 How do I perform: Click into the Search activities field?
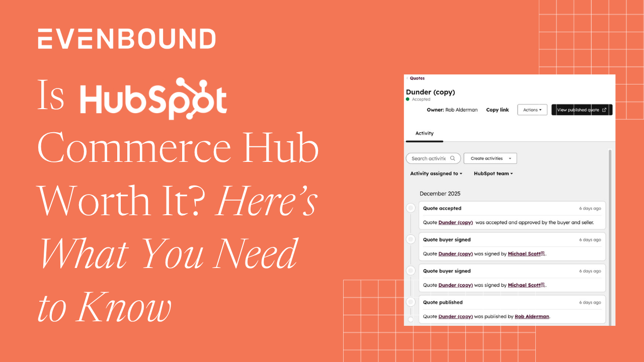click(433, 158)
